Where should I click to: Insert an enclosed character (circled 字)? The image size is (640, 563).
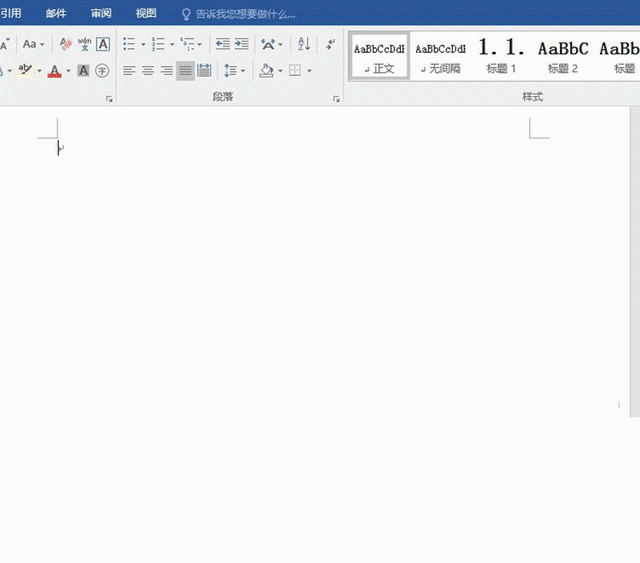[102, 71]
